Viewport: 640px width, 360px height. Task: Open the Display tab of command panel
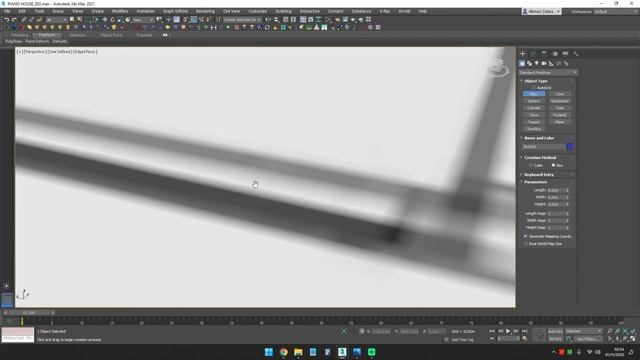[x=565, y=53]
